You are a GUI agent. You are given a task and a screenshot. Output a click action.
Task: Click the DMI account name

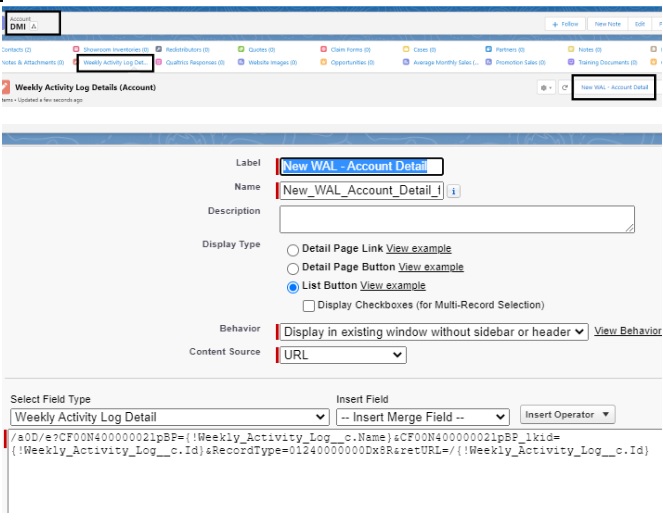18,27
